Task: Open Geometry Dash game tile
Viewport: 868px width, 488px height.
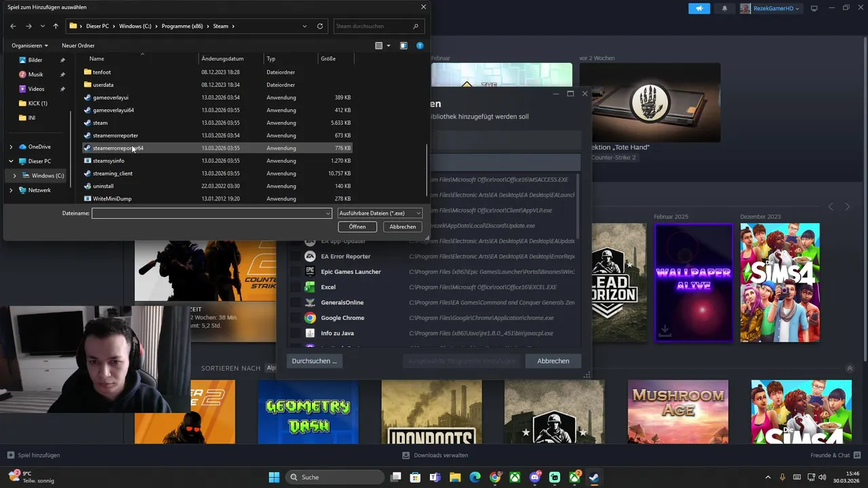Action: pos(308,411)
